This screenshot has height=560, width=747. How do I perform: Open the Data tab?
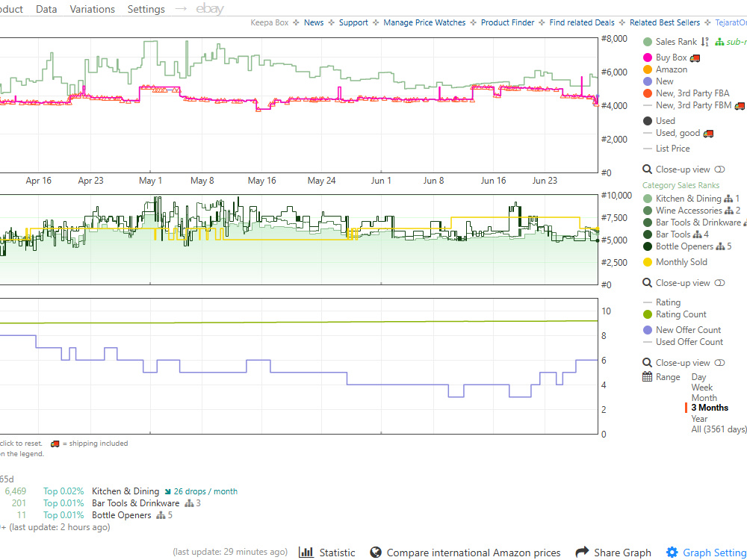pos(46,9)
